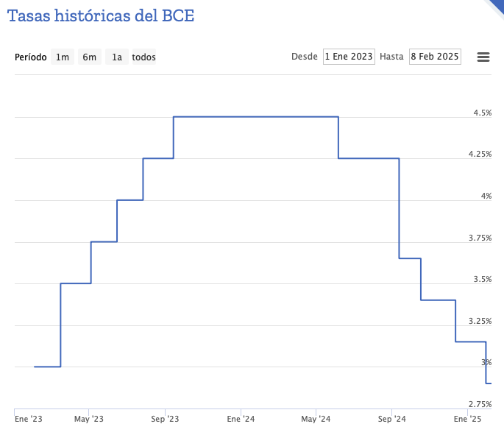Click the Ene '24 x-axis label
This screenshot has height=435, width=504.
coord(241,419)
